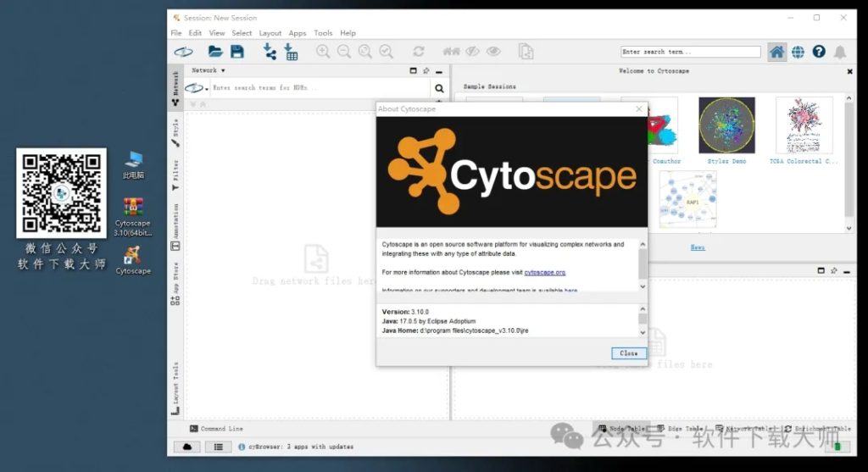
Task: Float the Network panel window icon
Action: tap(413, 71)
